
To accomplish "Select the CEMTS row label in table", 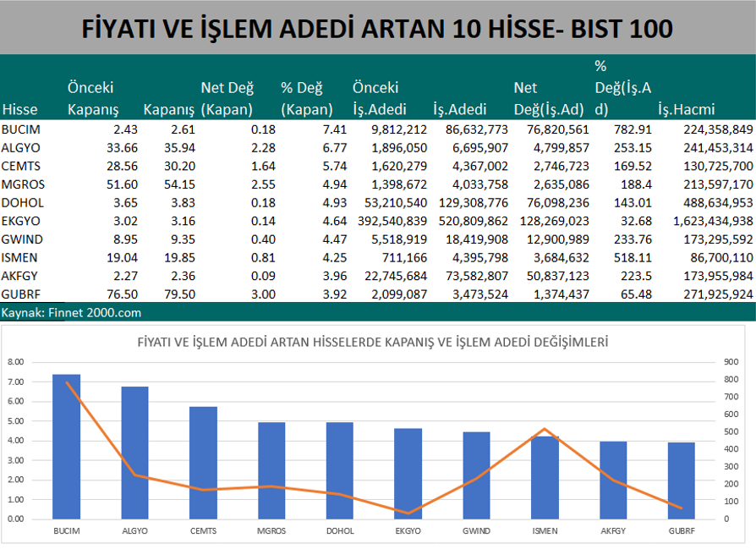I will coord(21,167).
